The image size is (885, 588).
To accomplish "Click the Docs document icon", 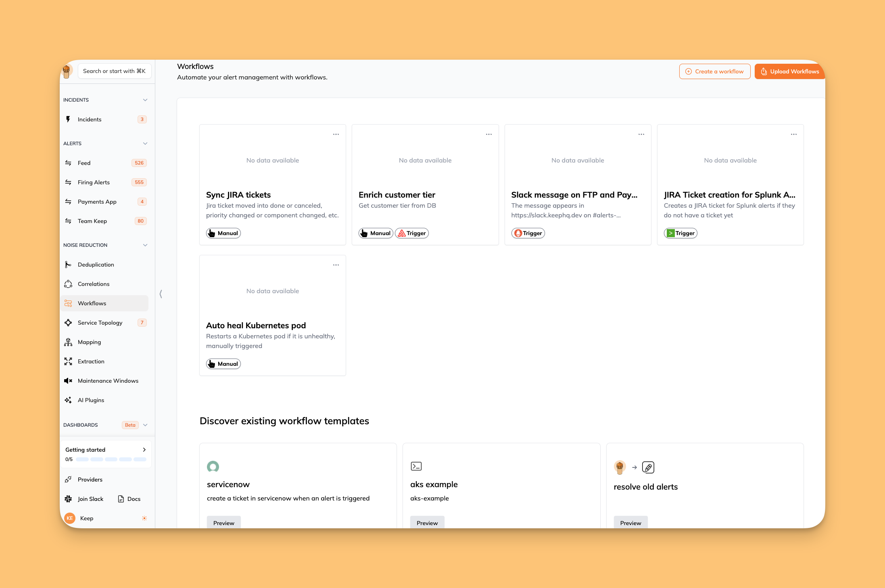I will [x=121, y=499].
